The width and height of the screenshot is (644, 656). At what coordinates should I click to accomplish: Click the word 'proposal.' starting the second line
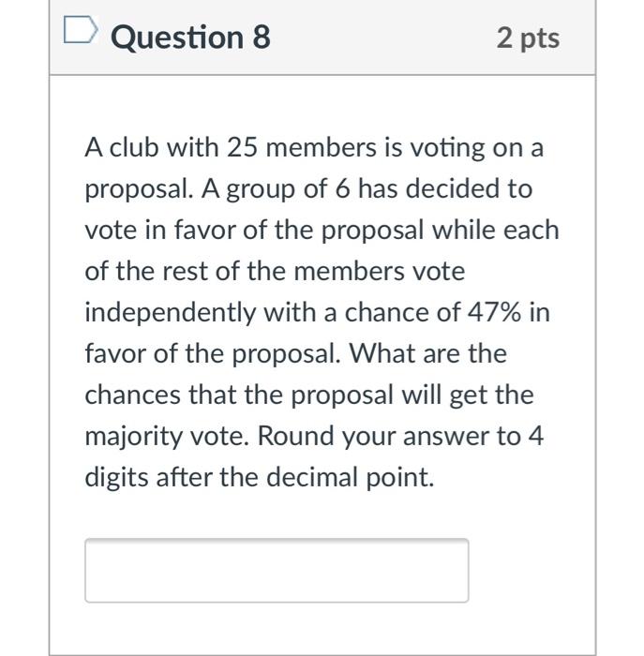pos(140,189)
